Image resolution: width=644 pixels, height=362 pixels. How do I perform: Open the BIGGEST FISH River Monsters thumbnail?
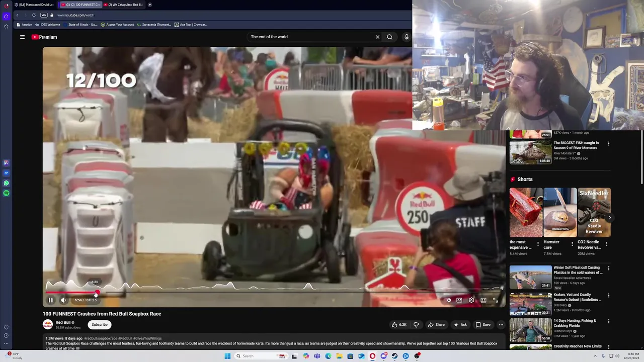[530, 152]
